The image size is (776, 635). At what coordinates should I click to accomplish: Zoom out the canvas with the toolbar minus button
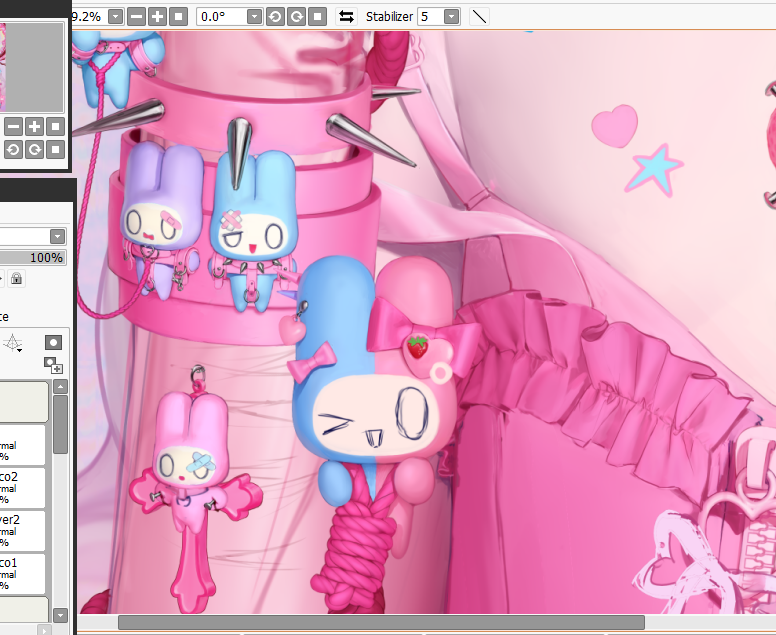[x=136, y=16]
